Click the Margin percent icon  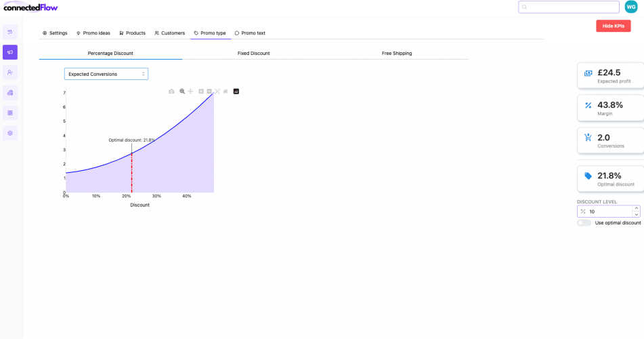pos(588,105)
